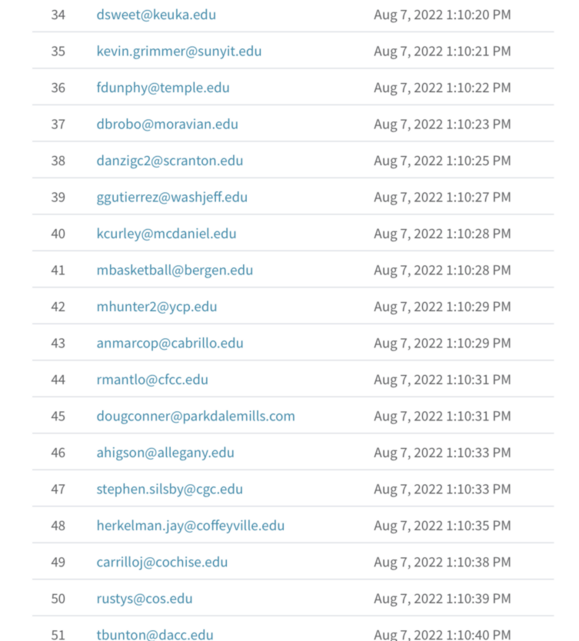Open tbunton@dacc.edu address

pos(155,634)
